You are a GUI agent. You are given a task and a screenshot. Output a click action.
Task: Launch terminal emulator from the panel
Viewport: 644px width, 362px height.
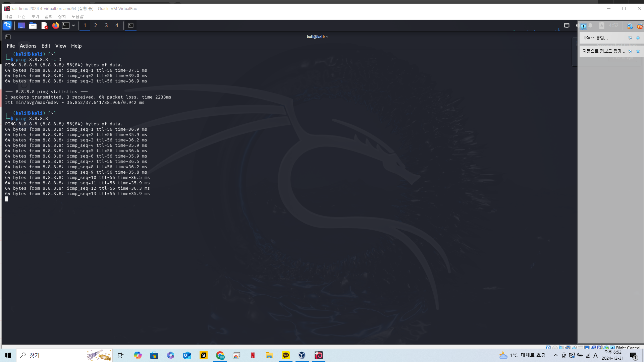66,25
